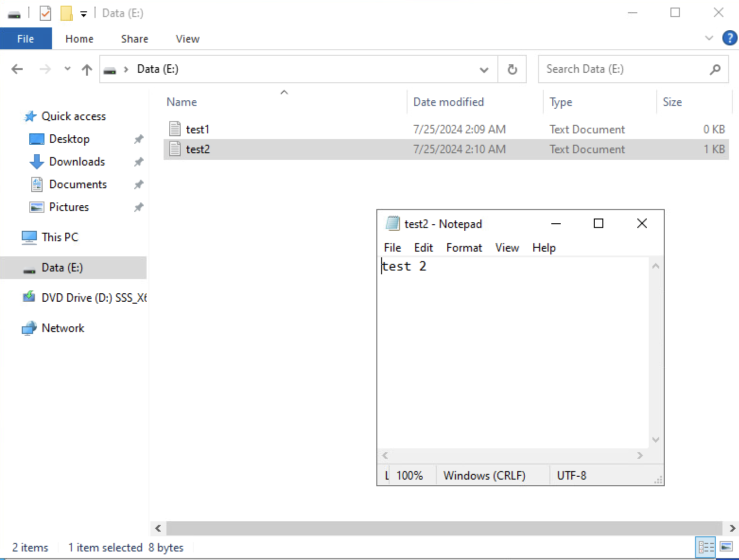Screen dimensions: 739x560
Task: Sort files by Size column header
Action: pos(672,102)
